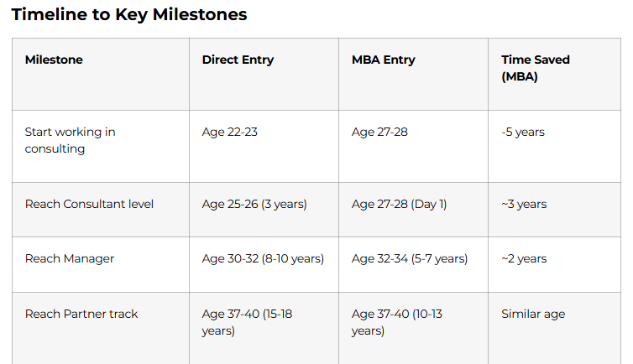Click the 'Timeline to Key Milestones' heading
Viewport: 633px width, 364px height.
[129, 14]
